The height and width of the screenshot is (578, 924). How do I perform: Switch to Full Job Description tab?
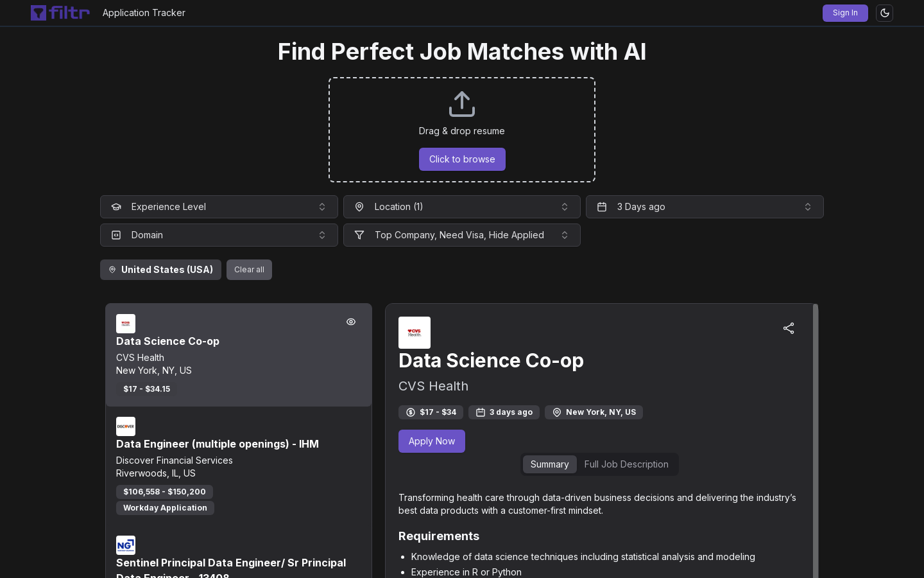coord(626,464)
